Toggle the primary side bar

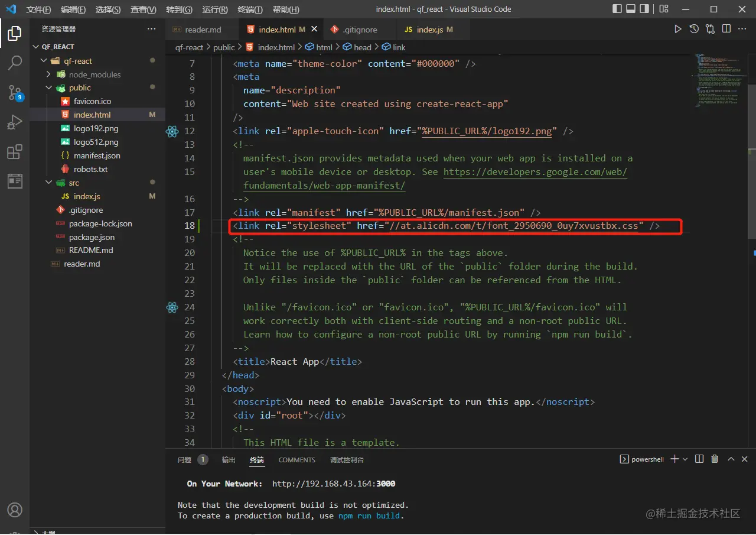617,9
